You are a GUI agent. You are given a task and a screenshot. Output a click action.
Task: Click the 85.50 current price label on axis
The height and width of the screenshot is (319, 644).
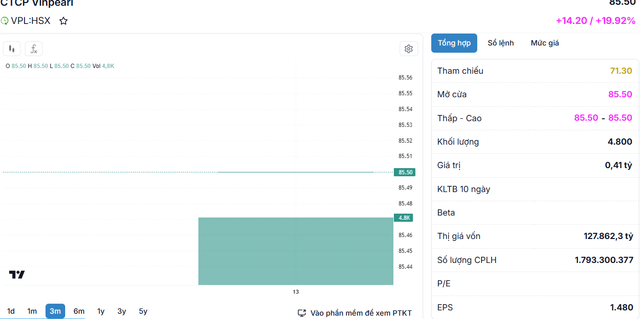[404, 172]
